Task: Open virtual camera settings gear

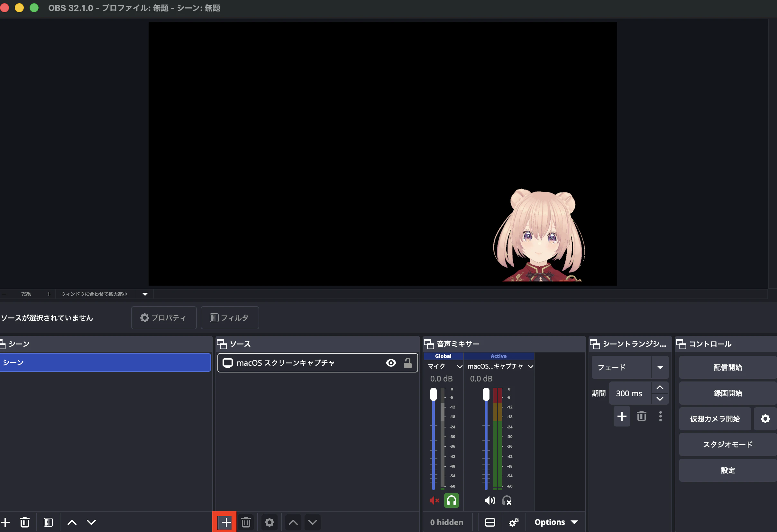Action: tap(765, 419)
